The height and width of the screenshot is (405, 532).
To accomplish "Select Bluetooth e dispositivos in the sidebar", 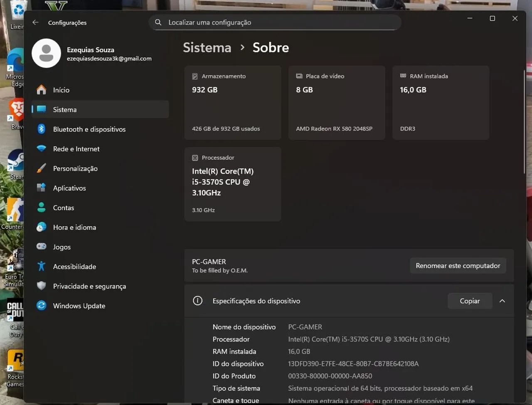I will point(89,129).
